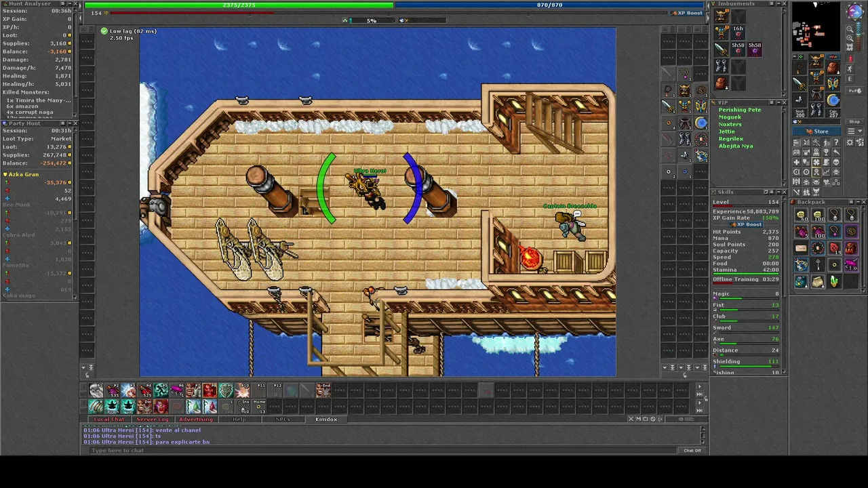Click party member Azka Gran
This screenshot has height=488, width=868.
coord(23,174)
